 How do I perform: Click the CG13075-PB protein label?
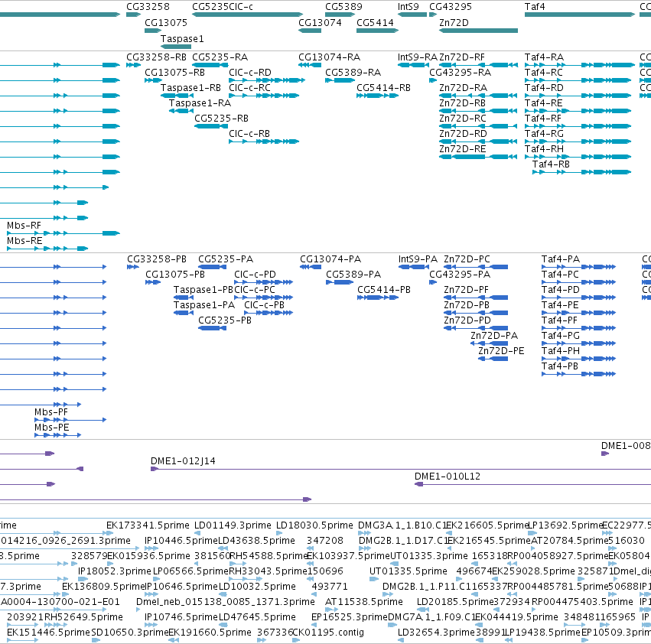174,275
